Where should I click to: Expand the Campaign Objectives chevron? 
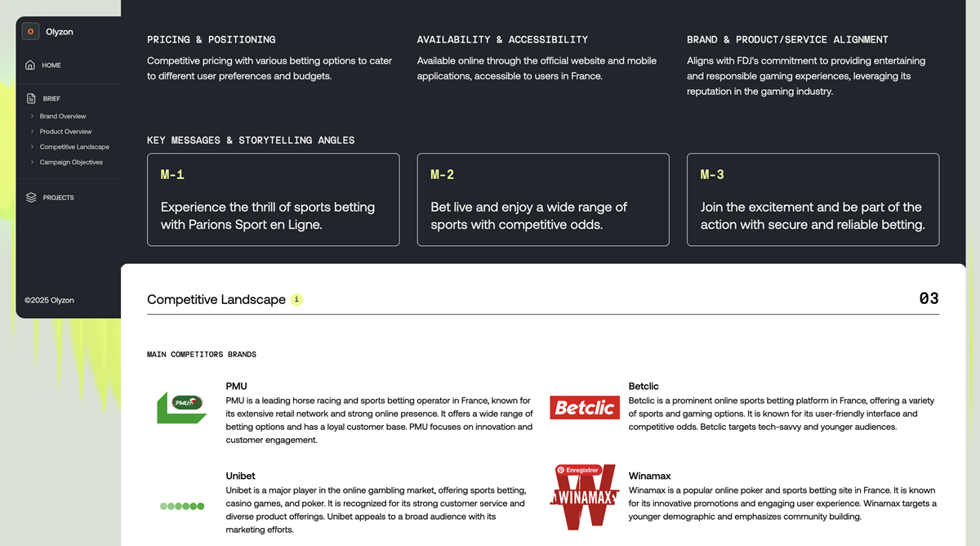click(x=33, y=163)
